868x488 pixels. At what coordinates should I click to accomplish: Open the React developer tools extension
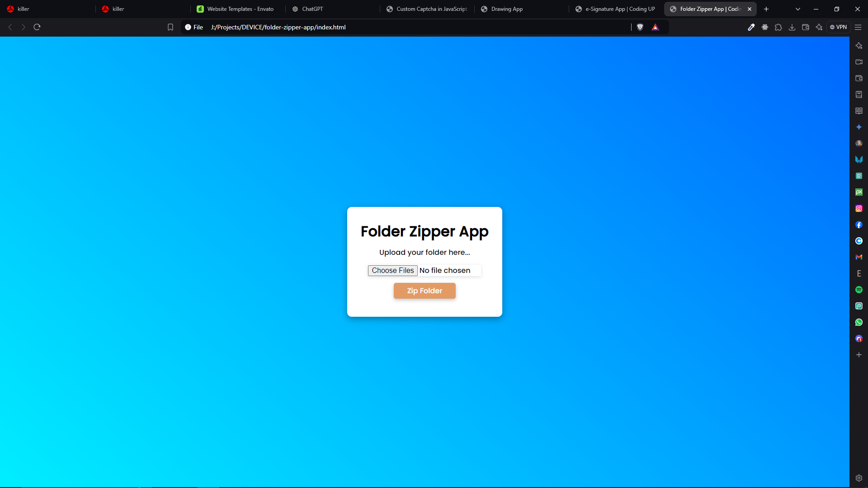point(765,27)
